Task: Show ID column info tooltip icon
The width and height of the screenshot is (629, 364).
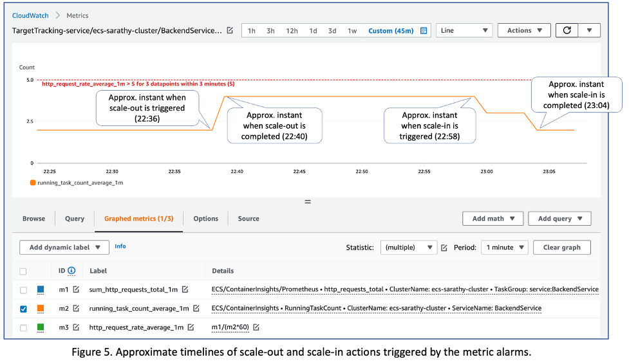Action: pos(71,271)
